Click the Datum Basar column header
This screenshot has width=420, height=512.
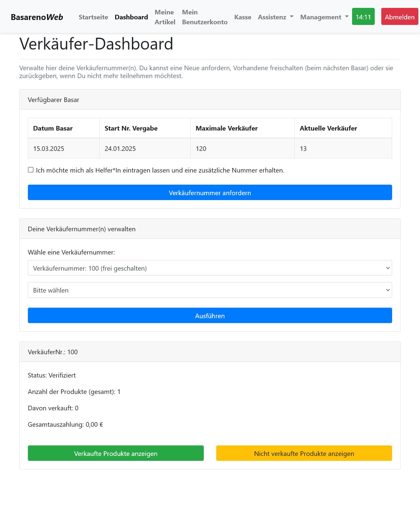53,128
